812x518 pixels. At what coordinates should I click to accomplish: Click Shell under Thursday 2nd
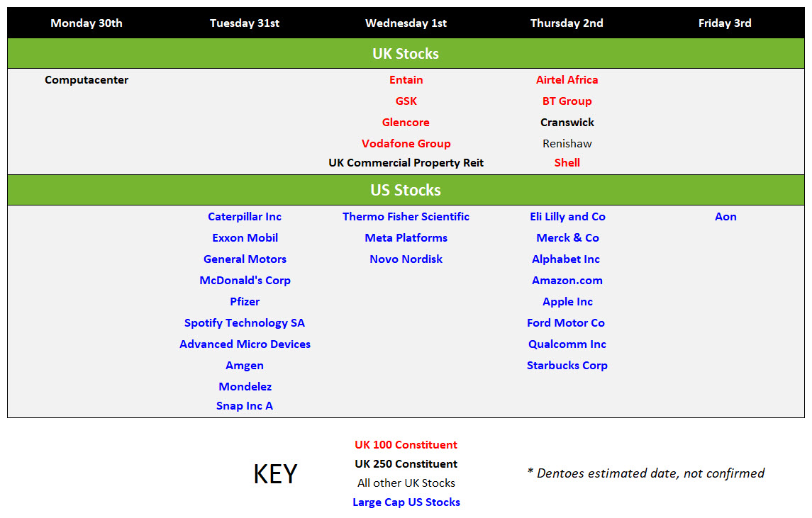(x=567, y=162)
